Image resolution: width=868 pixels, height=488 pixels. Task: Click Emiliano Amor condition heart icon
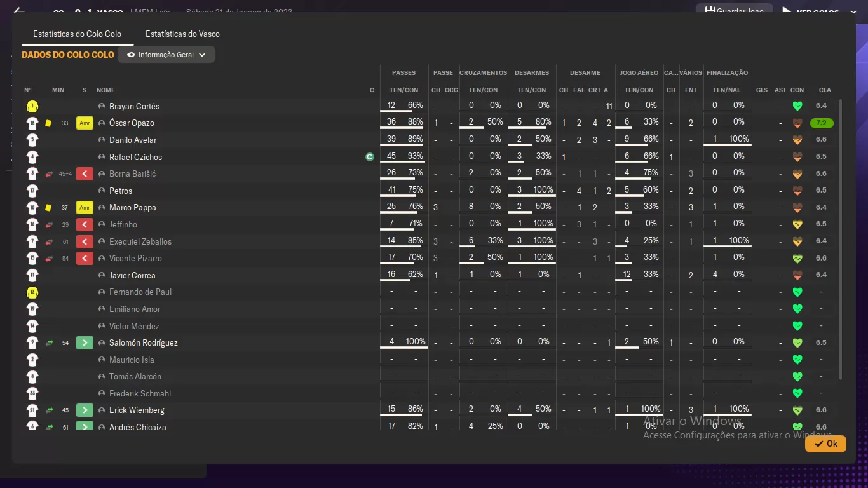[x=797, y=309]
